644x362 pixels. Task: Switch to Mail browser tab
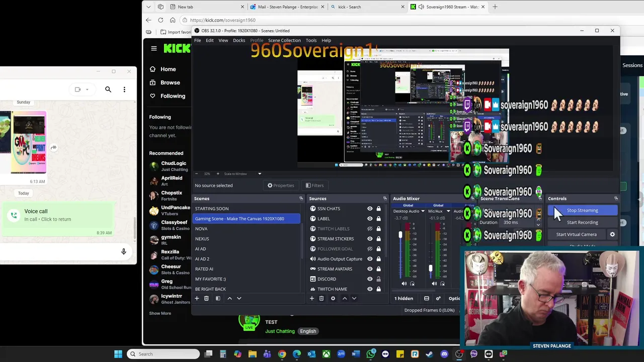[x=288, y=7]
